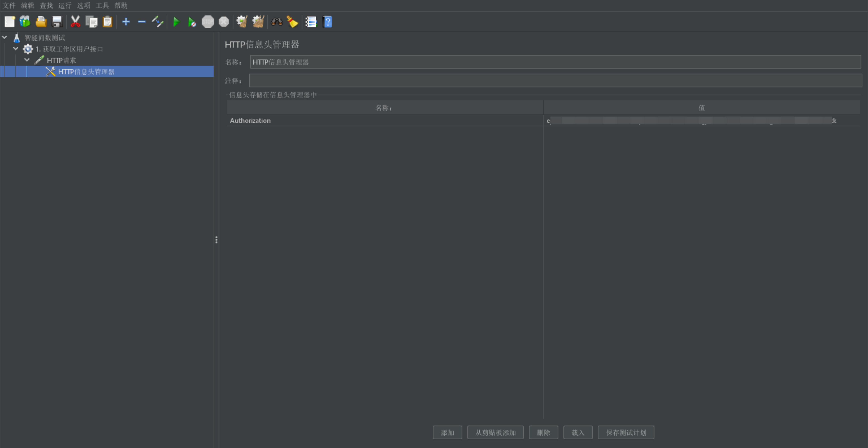
Task: Open the Templates icon
Action: (x=25, y=22)
